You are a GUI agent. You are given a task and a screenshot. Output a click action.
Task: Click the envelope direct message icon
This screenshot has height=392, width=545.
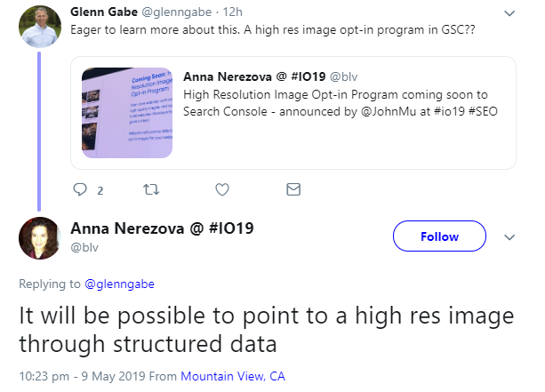293,189
